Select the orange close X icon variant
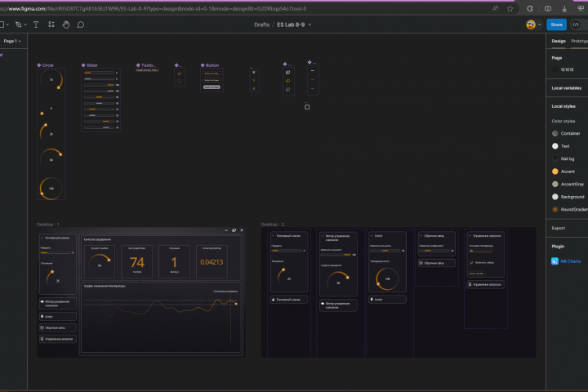 [x=253, y=80]
